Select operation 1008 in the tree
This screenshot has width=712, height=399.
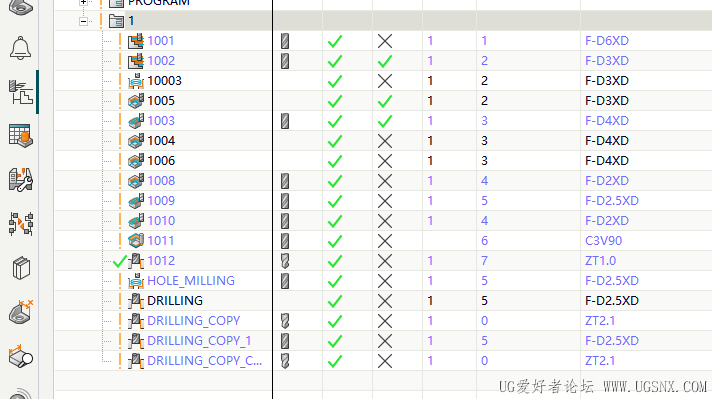[161, 181]
